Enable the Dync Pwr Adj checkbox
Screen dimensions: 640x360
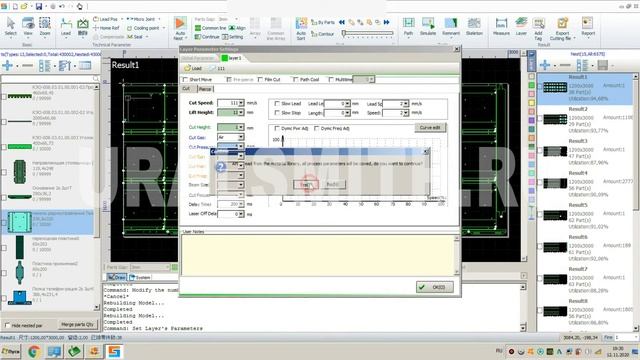277,129
